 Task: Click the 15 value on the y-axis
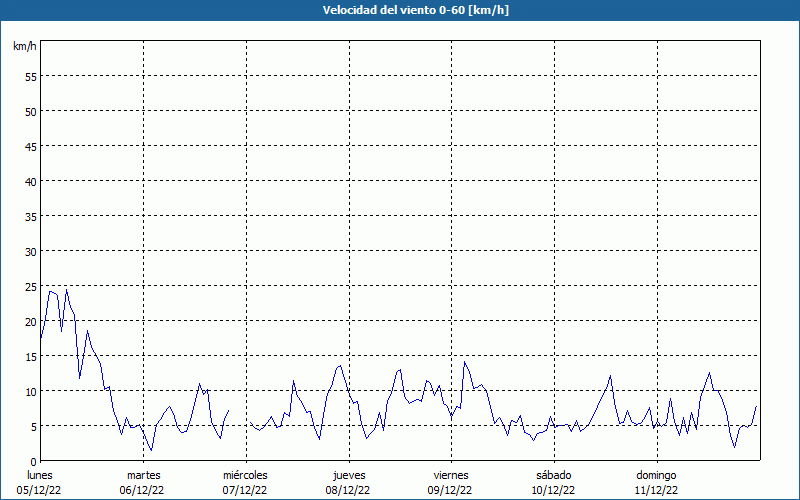coord(31,357)
